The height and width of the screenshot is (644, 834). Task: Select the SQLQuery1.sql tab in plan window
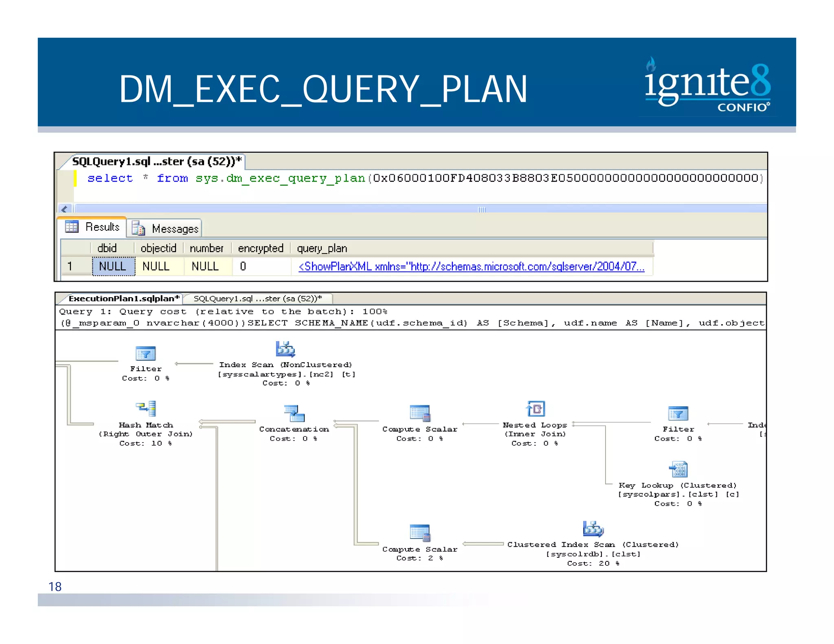click(257, 298)
